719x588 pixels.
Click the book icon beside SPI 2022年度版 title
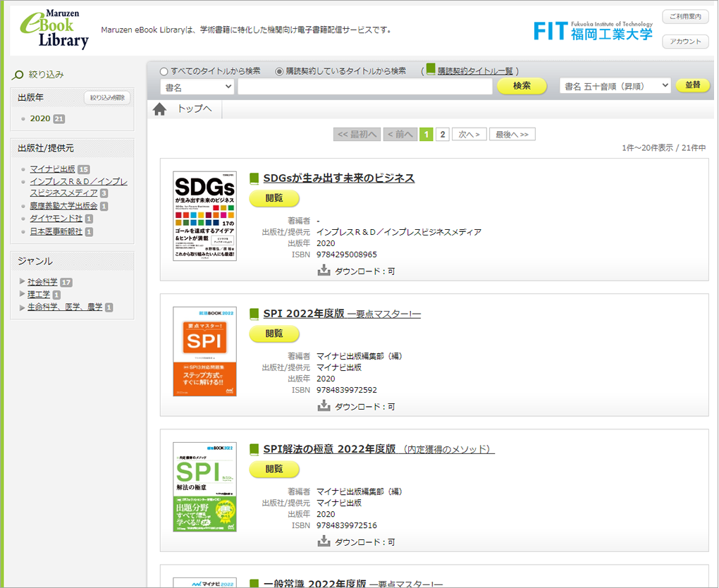254,314
